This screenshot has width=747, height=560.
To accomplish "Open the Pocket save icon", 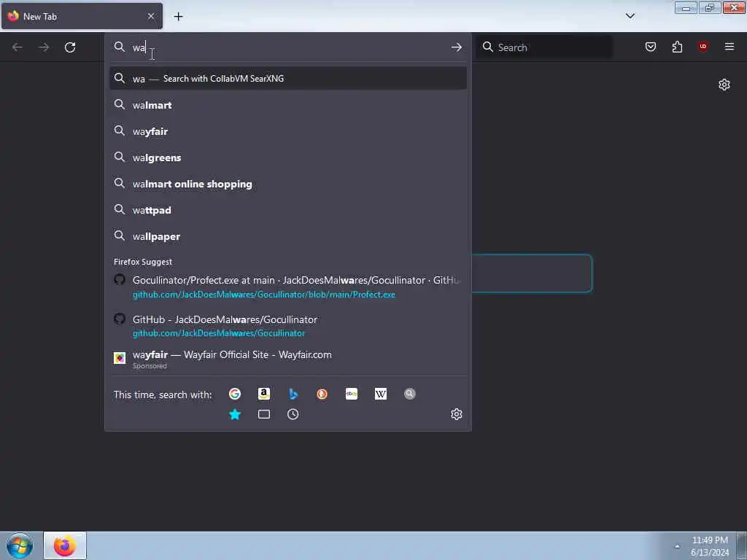I will [650, 47].
